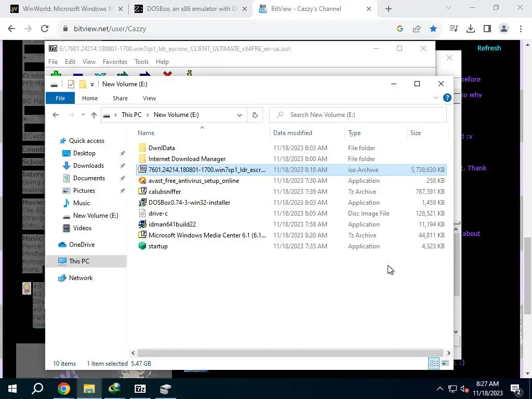
Task: Switch to Large icons view icon
Action: [445, 363]
